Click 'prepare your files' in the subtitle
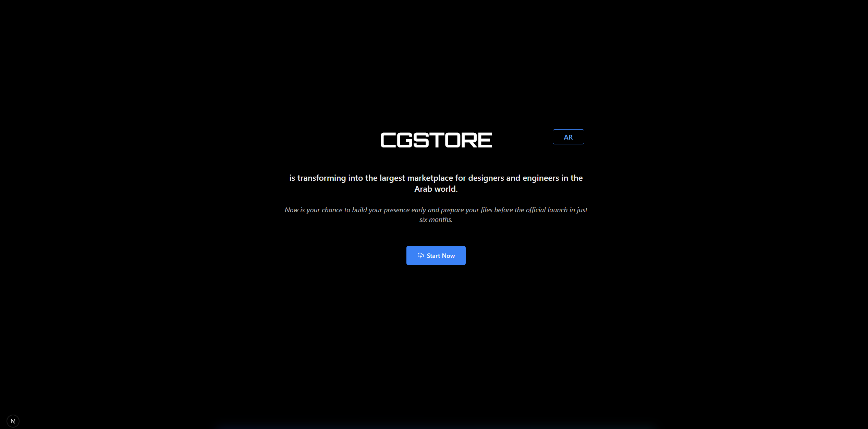Screen dimensions: 868x429 pyautogui.click(x=466, y=210)
